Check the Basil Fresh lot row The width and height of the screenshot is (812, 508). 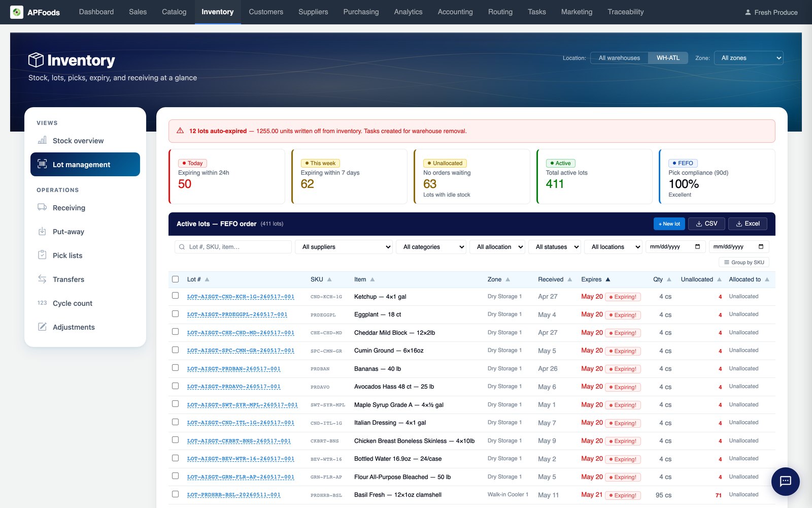[x=176, y=494]
